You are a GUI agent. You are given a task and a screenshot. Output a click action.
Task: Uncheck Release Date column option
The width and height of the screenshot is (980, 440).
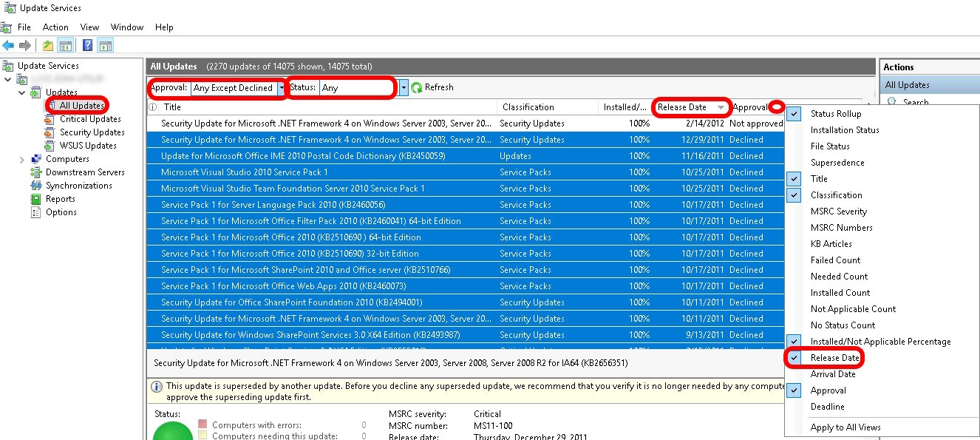click(x=834, y=358)
